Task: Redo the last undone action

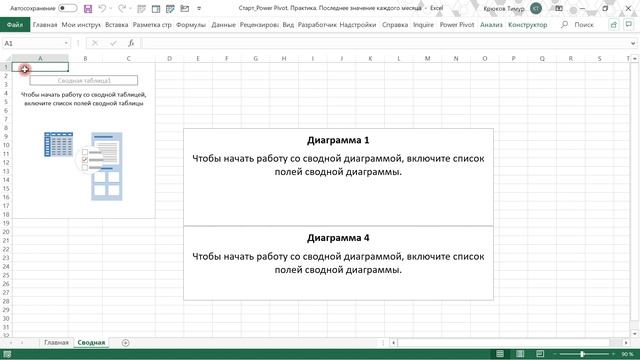Action: tap(122, 8)
